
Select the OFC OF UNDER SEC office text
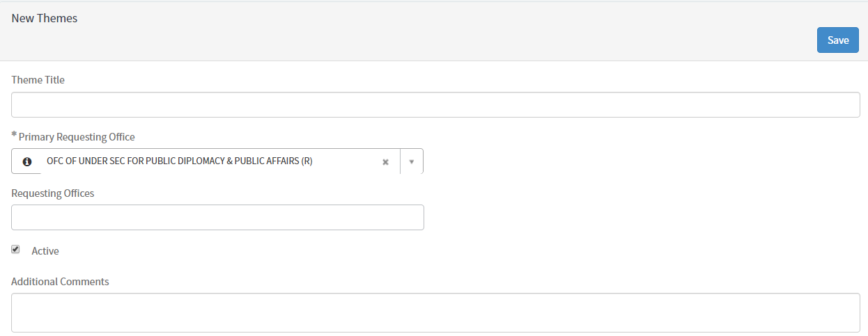tap(180, 161)
